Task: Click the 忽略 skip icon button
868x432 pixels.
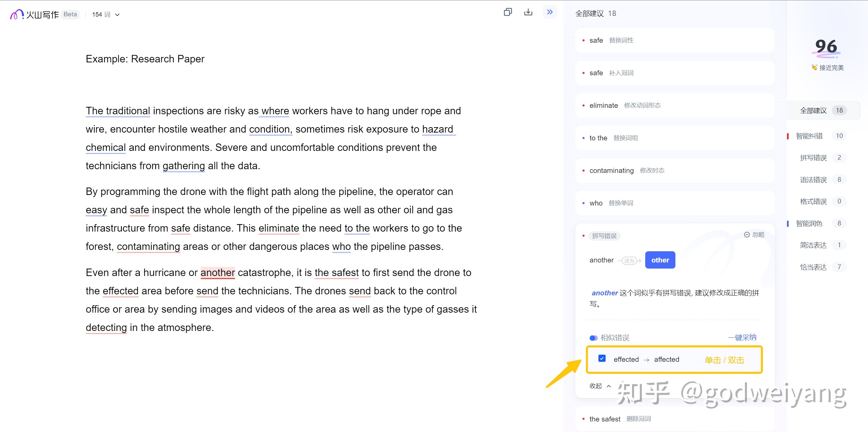Action: (748, 236)
